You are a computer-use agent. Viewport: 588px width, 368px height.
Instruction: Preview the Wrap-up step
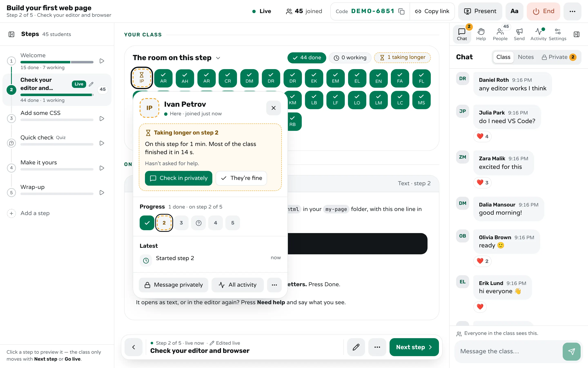pyautogui.click(x=102, y=193)
